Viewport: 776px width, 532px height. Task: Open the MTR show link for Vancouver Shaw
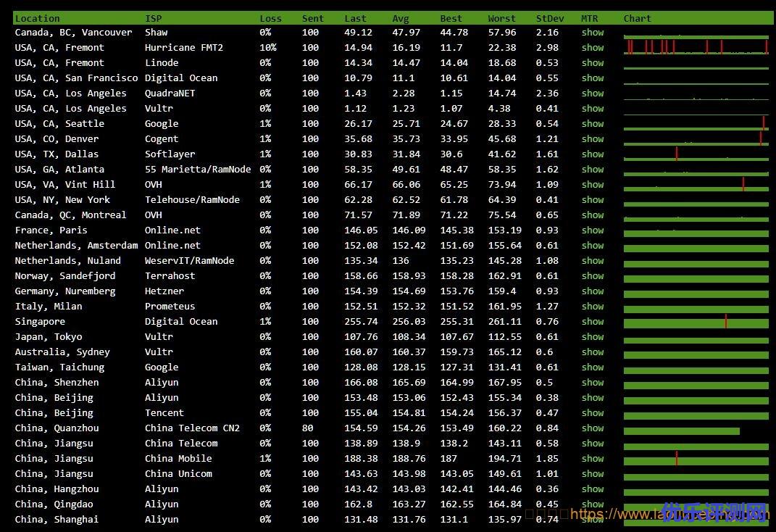click(x=592, y=33)
